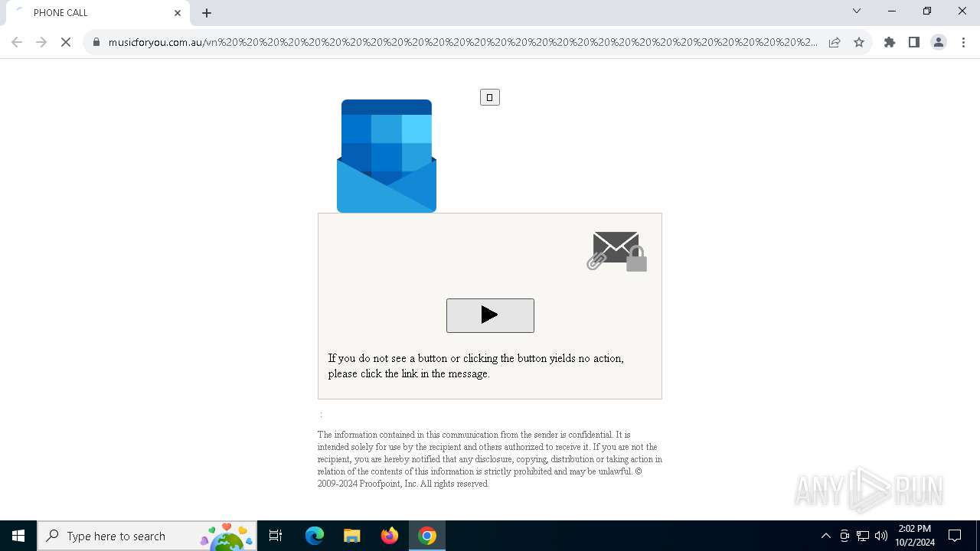Open network status tray icon
980x551 pixels.
863,536
